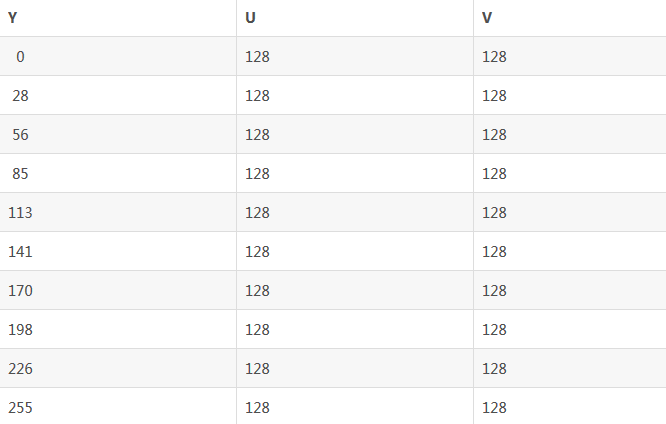666x424 pixels.
Task: Click the Y value 170
Action: point(20,291)
